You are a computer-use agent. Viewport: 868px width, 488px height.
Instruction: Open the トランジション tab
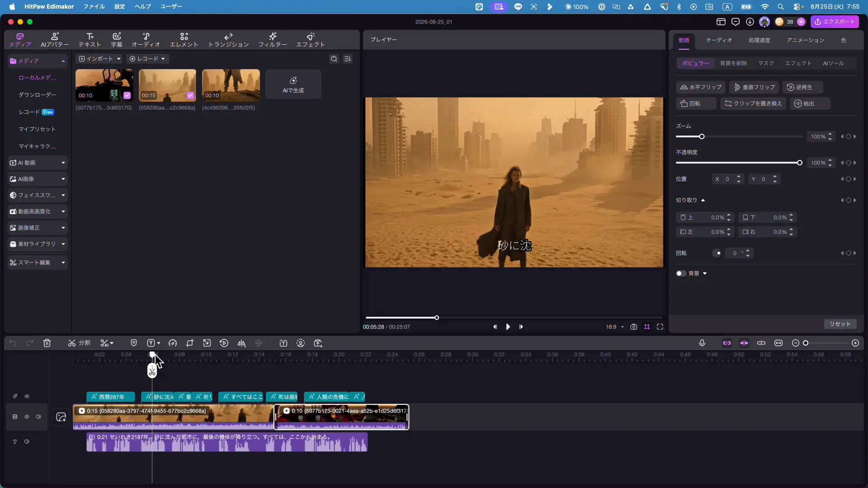(x=228, y=40)
